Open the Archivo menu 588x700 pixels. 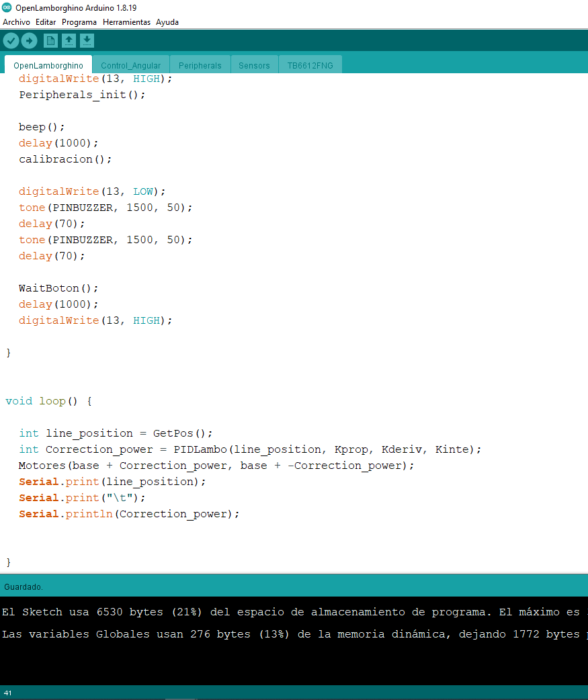coord(17,22)
